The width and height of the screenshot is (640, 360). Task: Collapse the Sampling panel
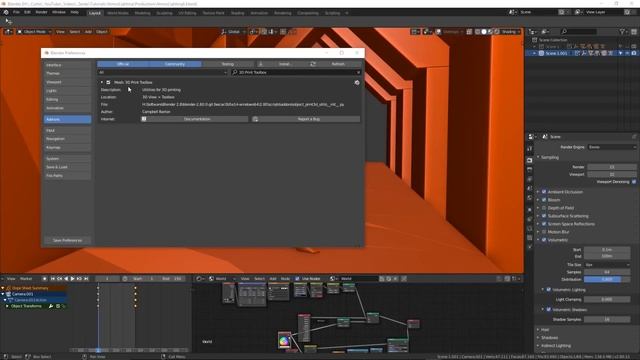538,157
